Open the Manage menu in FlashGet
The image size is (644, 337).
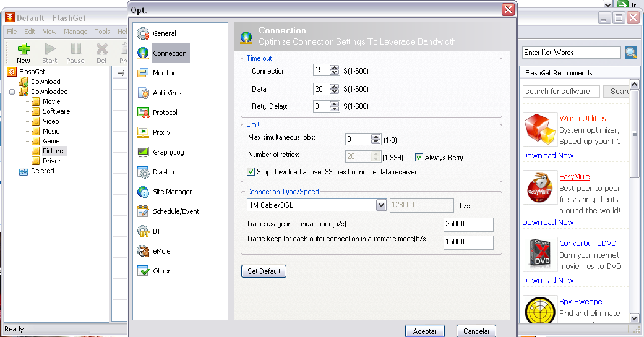75,32
